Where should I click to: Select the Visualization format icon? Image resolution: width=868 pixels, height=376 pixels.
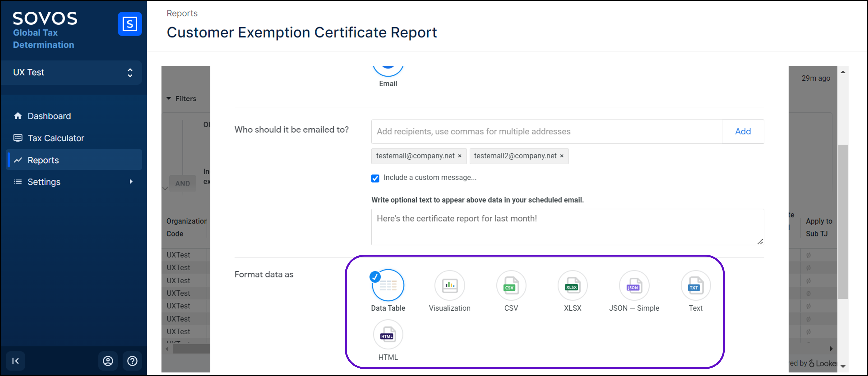[x=450, y=286]
